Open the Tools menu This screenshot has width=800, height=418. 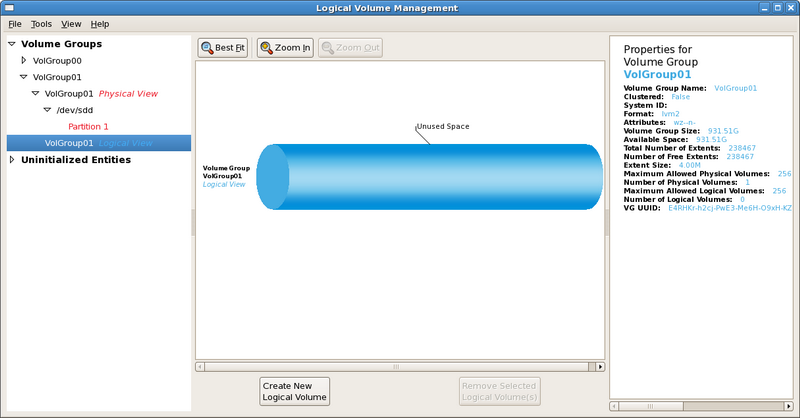(x=41, y=23)
